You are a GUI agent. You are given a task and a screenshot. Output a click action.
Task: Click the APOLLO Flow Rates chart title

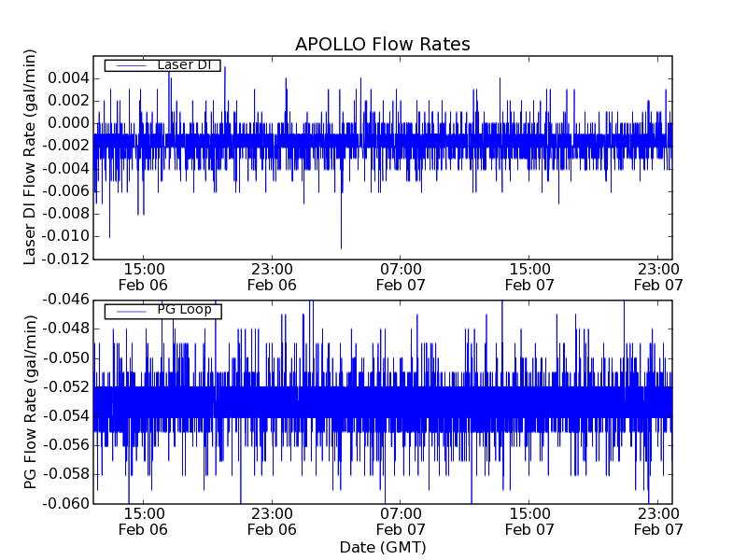(382, 44)
